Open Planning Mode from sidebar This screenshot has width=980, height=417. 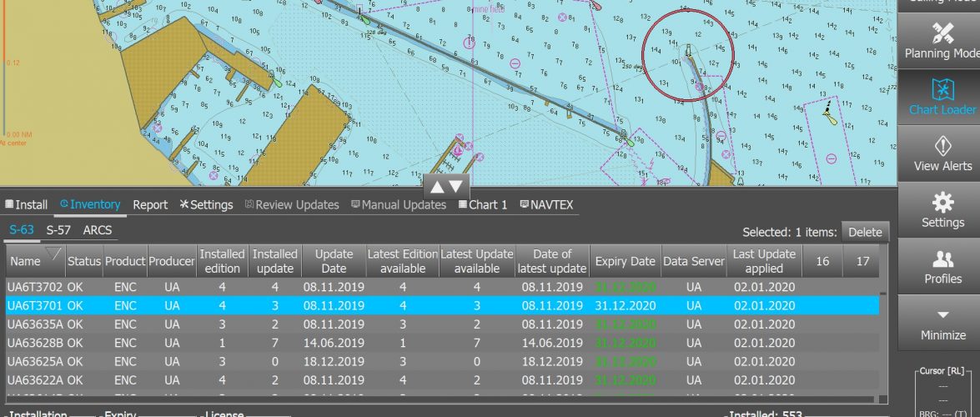[x=942, y=40]
